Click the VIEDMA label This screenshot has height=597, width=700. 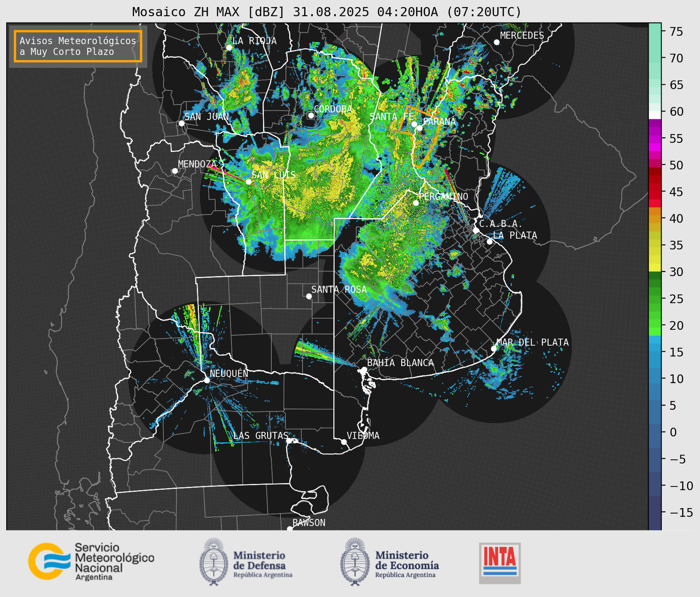tap(363, 436)
